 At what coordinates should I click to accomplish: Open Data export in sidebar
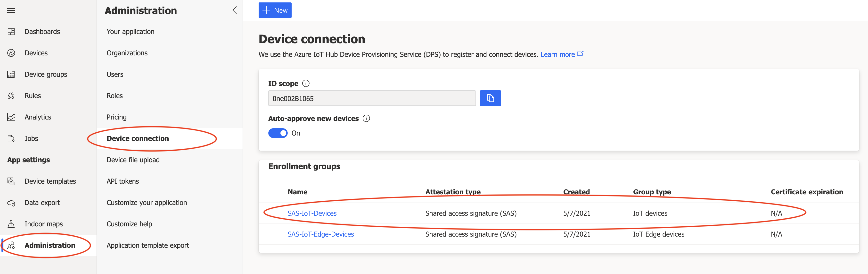click(42, 203)
